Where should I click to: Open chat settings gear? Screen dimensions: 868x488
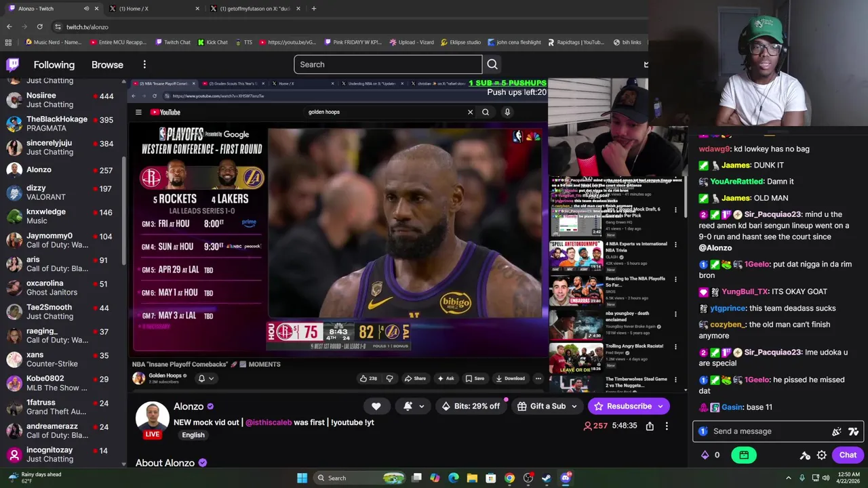pyautogui.click(x=821, y=455)
